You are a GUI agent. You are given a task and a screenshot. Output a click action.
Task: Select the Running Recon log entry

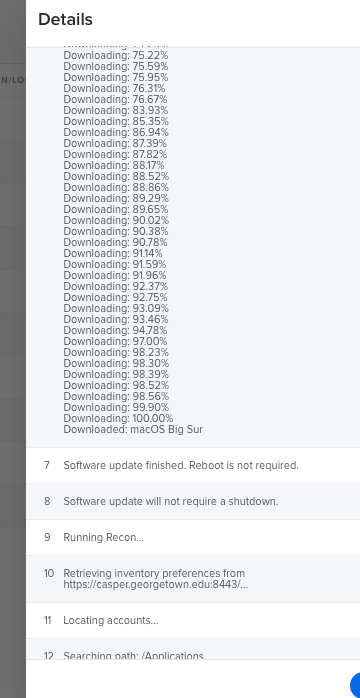[x=193, y=537]
